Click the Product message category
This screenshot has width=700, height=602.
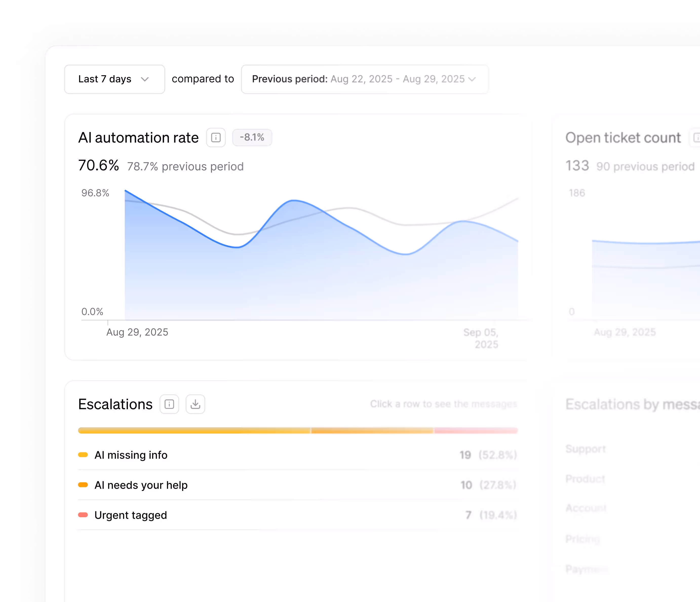(585, 479)
